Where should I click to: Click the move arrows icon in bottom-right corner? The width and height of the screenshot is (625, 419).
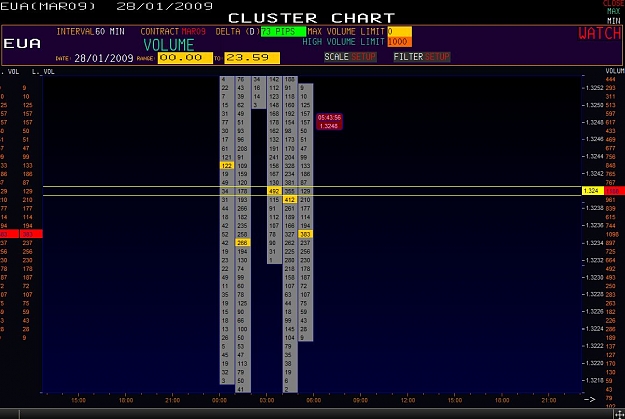619,414
